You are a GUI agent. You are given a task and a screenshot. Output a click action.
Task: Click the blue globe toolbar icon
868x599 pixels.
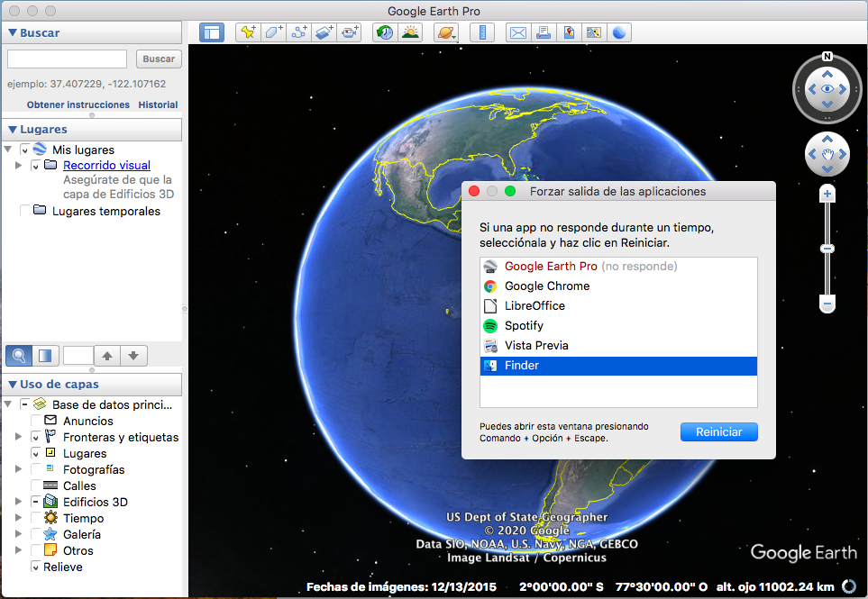619,32
